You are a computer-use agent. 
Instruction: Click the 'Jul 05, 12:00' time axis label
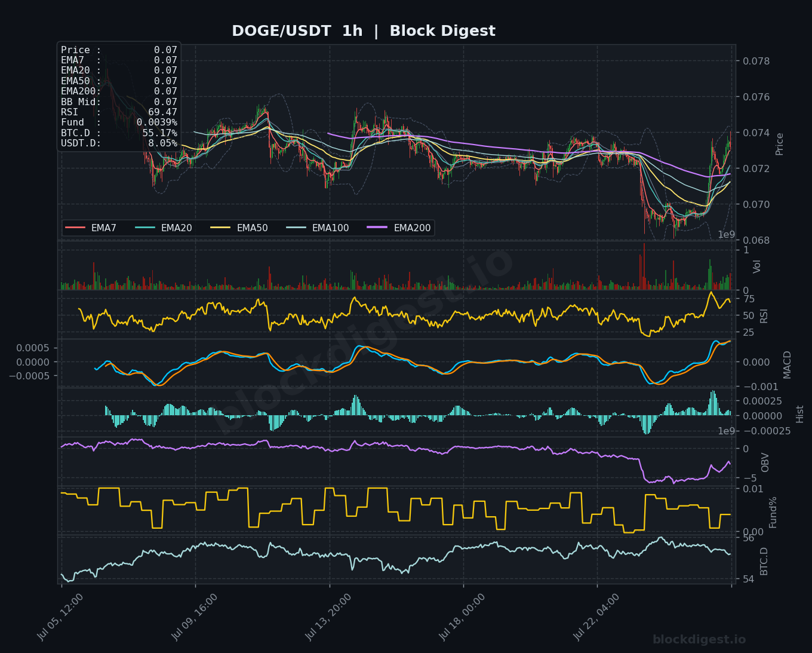click(60, 617)
